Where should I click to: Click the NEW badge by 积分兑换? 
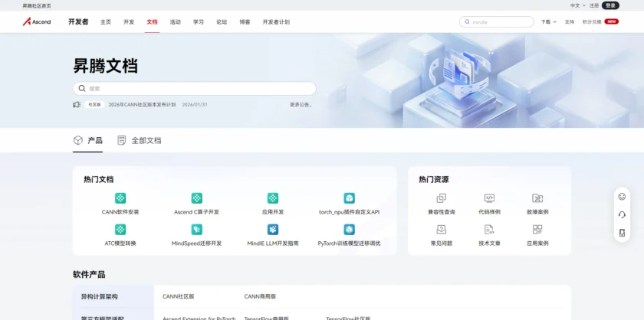(x=612, y=21)
